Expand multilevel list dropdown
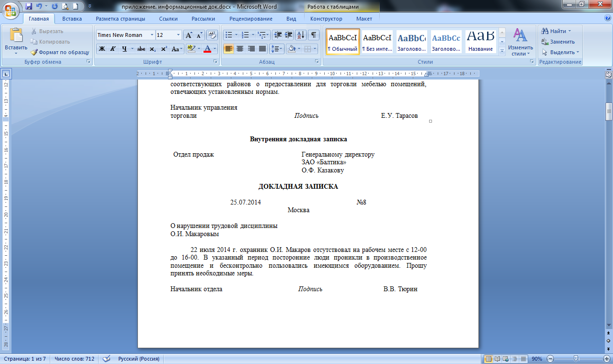Image resolution: width=613 pixels, height=364 pixels. pyautogui.click(x=268, y=35)
